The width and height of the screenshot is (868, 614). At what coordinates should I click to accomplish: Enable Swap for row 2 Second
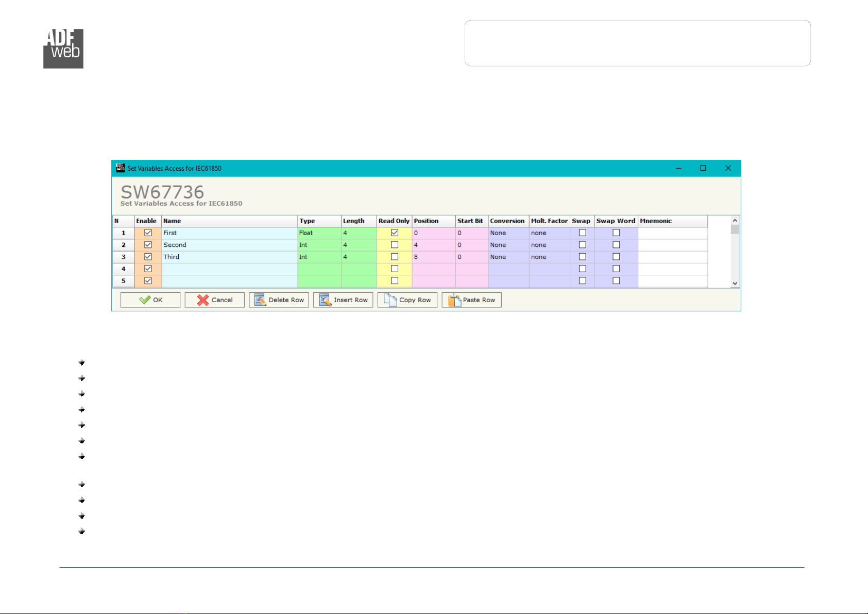click(x=583, y=245)
